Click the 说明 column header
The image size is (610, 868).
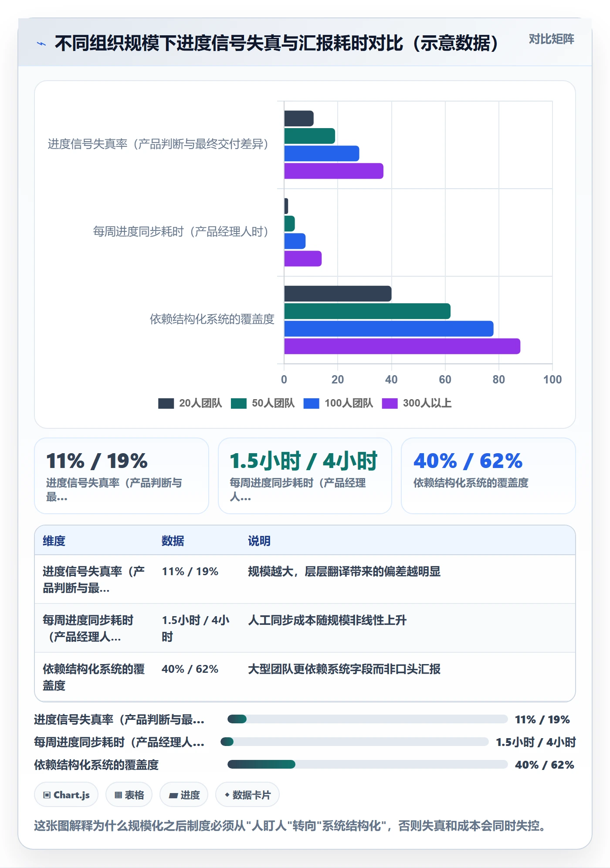pos(259,541)
